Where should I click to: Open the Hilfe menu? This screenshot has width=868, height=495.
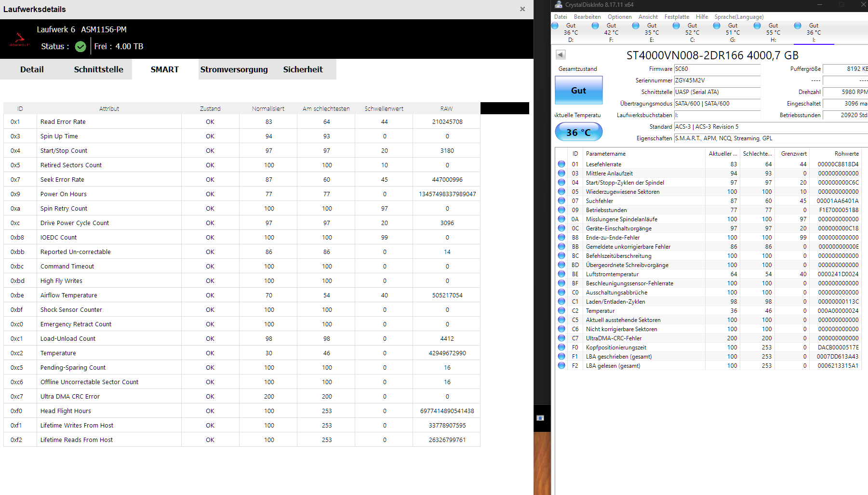click(x=702, y=17)
